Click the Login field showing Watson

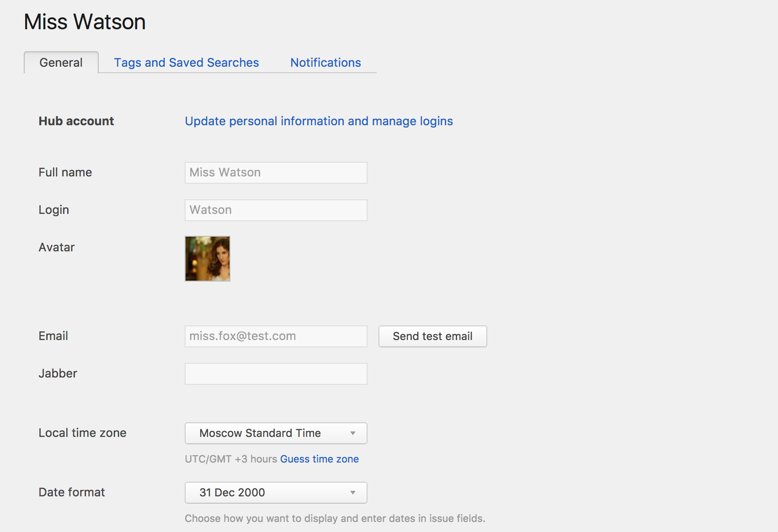pos(276,210)
